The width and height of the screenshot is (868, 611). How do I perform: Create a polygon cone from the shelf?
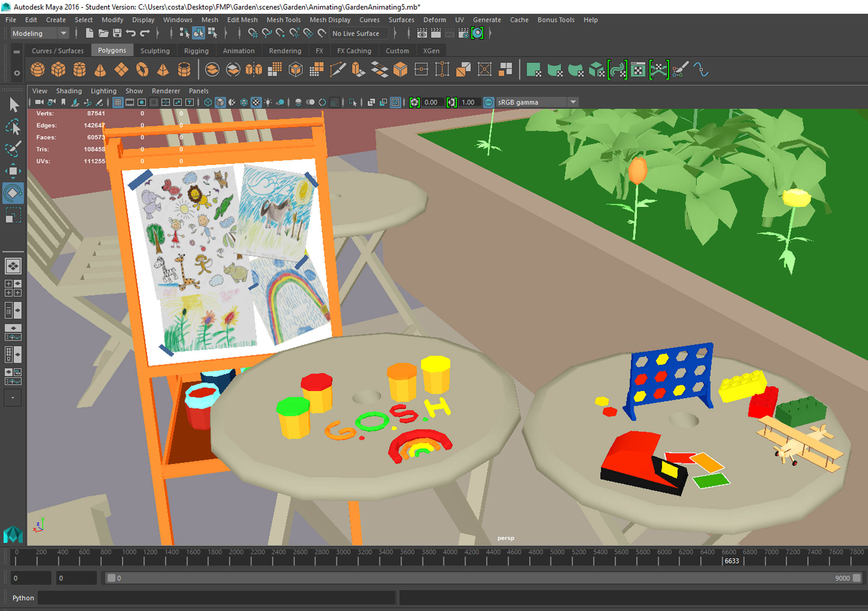[x=100, y=70]
